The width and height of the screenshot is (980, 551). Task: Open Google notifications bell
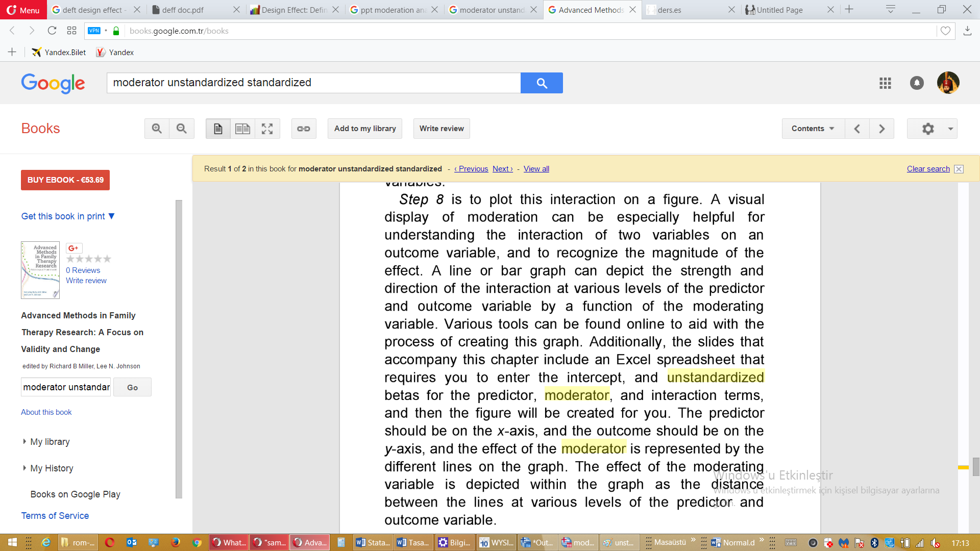coord(917,83)
